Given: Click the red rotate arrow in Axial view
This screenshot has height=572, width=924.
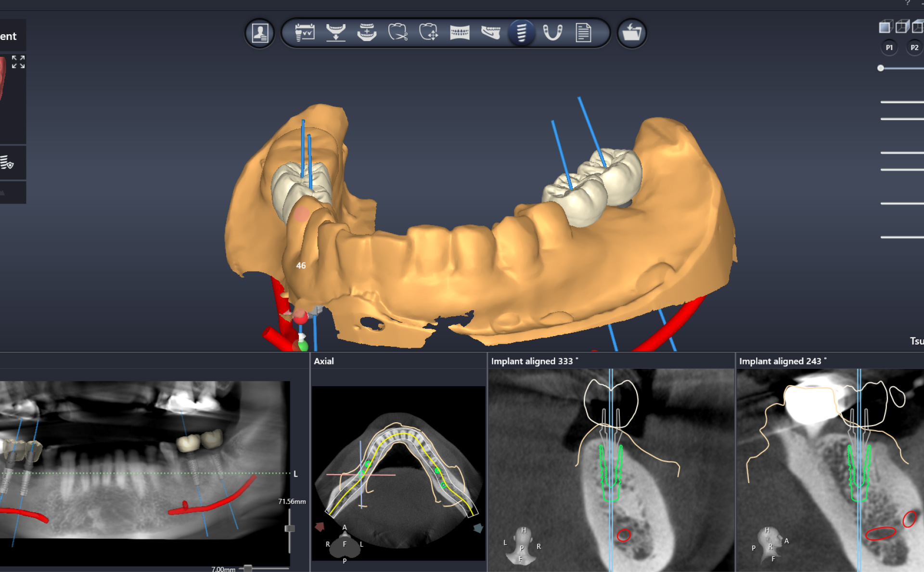Looking at the screenshot, I should tap(320, 527).
